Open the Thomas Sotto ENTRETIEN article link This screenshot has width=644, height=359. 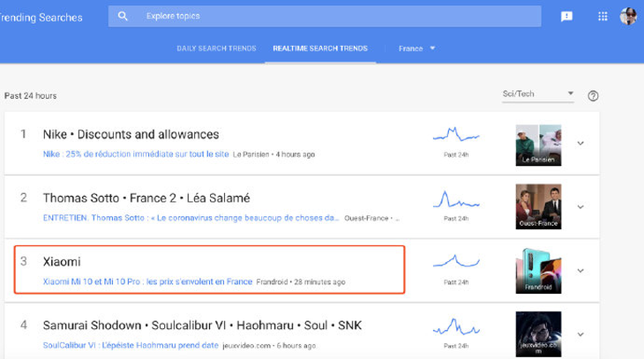(x=191, y=218)
